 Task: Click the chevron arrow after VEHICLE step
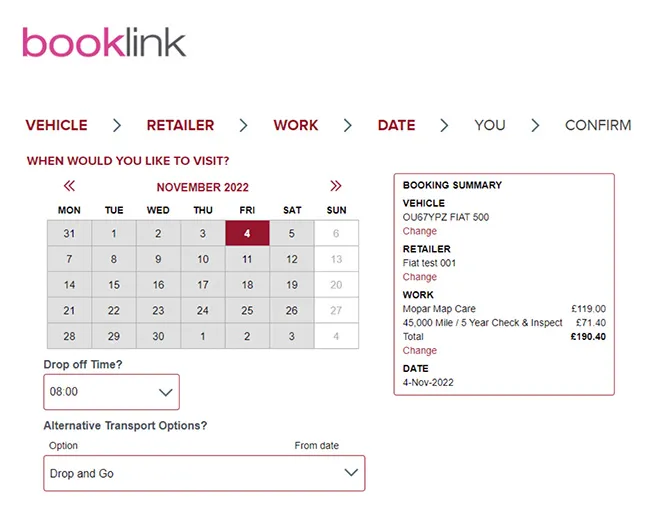point(117,126)
